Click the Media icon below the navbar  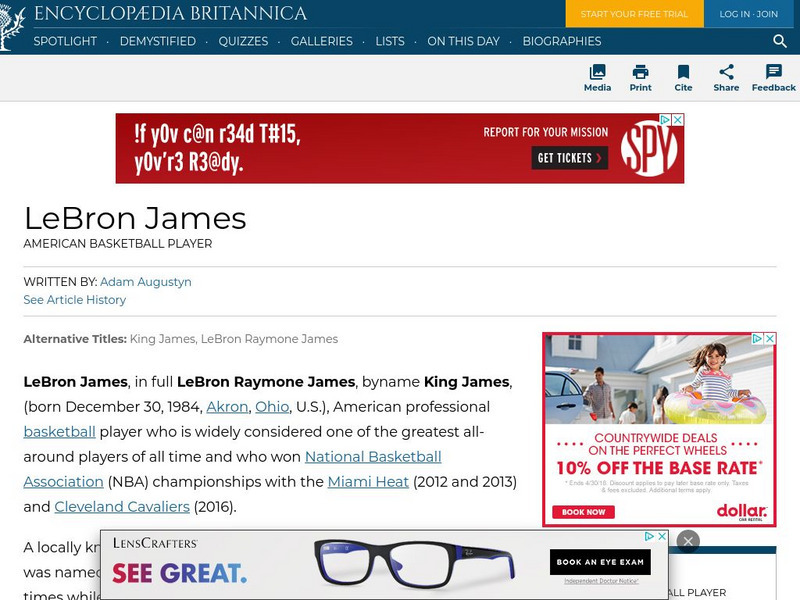[x=598, y=79]
